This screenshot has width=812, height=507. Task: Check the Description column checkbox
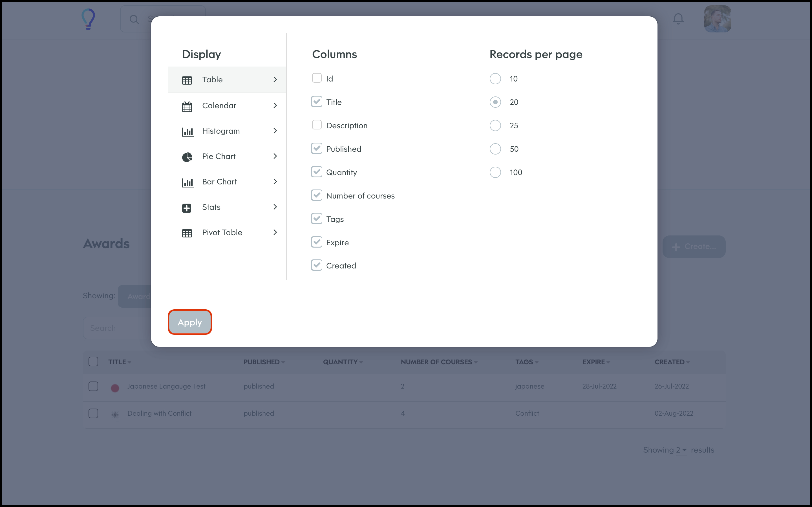(317, 125)
